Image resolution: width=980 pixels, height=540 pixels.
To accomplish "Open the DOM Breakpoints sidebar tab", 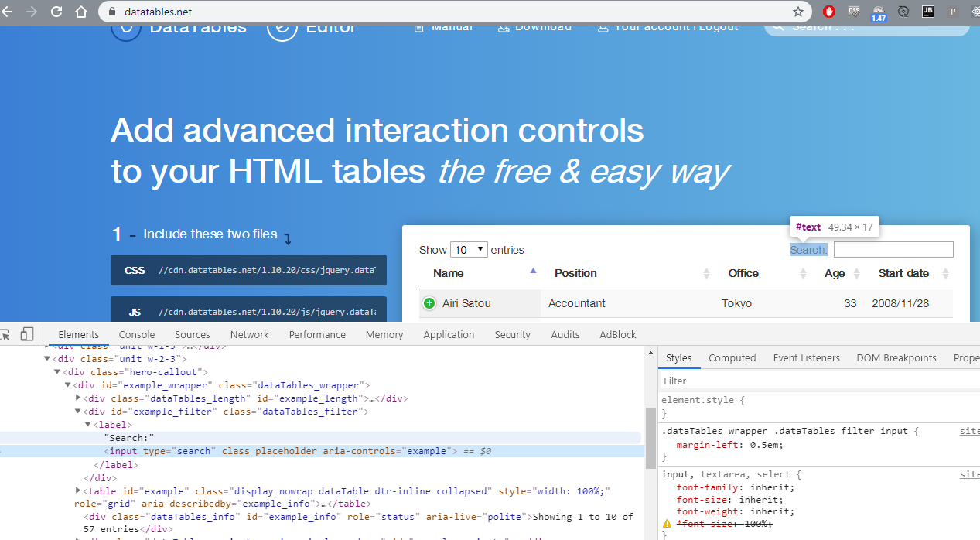I will tap(896, 357).
